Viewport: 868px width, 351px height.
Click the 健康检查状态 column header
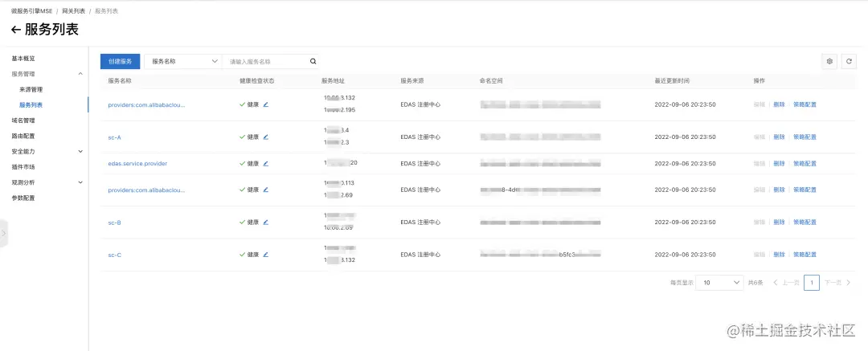(x=257, y=81)
